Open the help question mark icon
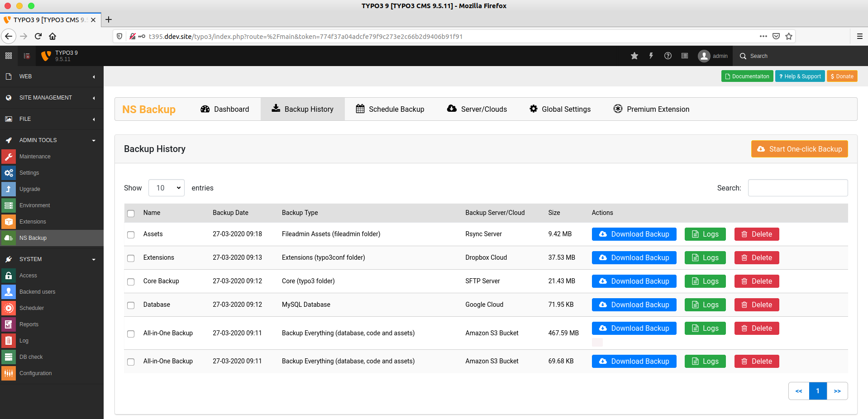 tap(668, 56)
